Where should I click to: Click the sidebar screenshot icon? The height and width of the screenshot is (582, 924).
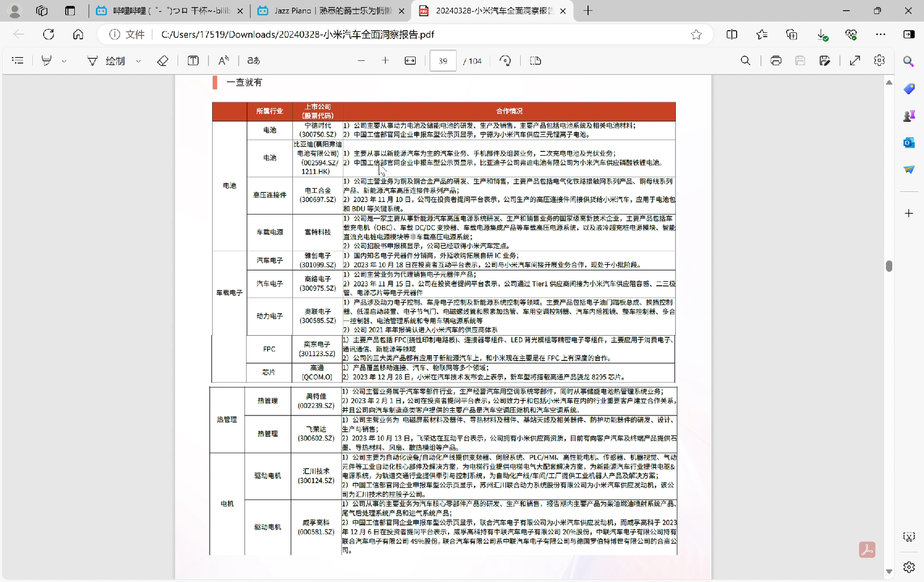909,537
